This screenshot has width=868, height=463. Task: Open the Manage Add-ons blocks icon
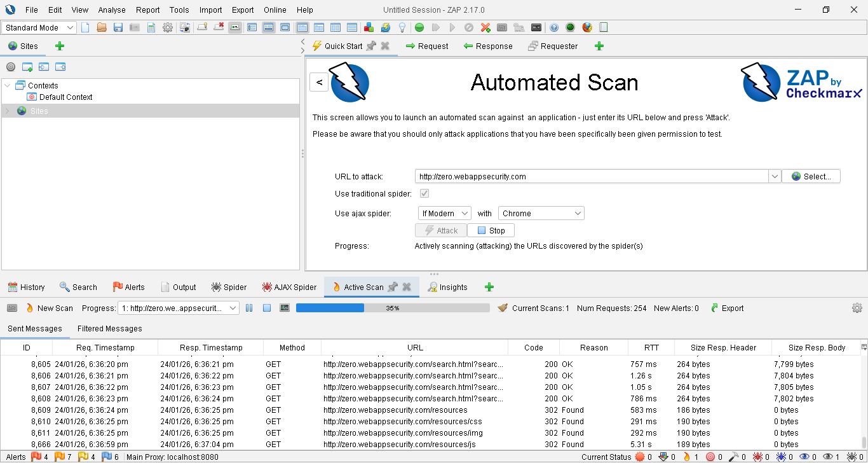tap(369, 27)
